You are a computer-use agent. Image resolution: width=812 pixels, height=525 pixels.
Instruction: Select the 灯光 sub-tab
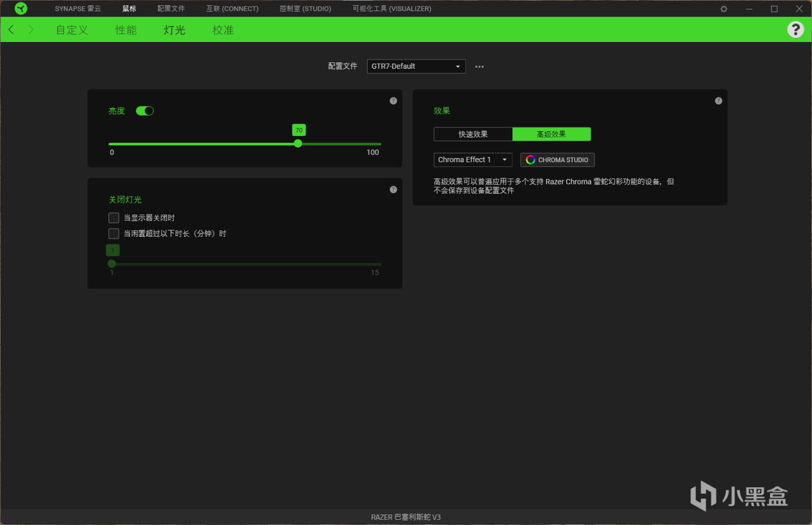point(174,30)
